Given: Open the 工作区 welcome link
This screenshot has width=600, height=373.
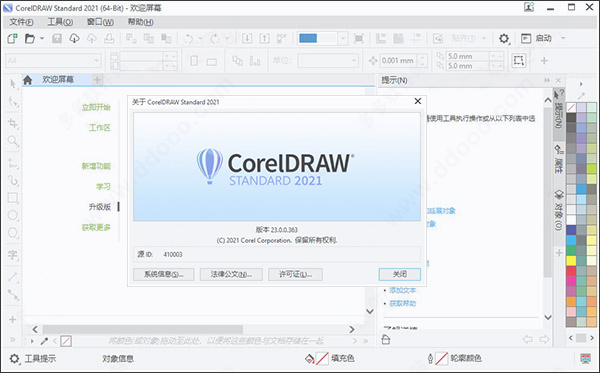Looking at the screenshot, I should click(100, 127).
